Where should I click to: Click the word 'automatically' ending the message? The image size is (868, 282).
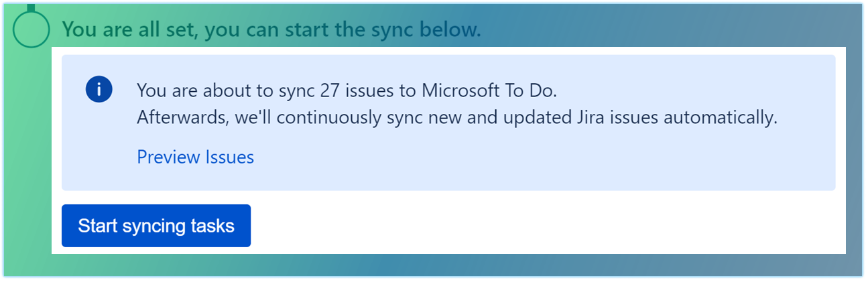point(720,118)
